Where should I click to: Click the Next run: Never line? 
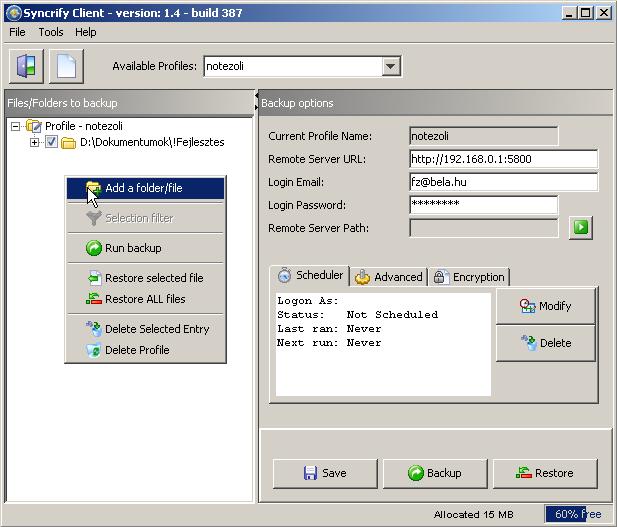[x=329, y=343]
